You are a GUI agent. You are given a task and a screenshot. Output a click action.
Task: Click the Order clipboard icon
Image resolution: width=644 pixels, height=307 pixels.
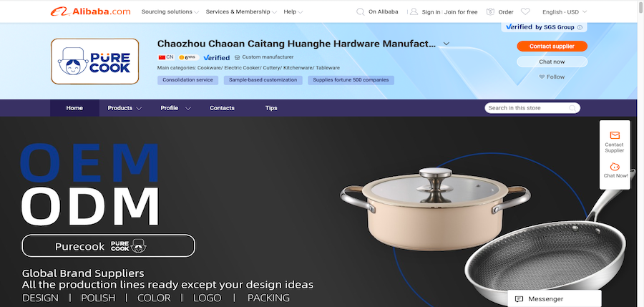click(x=490, y=12)
